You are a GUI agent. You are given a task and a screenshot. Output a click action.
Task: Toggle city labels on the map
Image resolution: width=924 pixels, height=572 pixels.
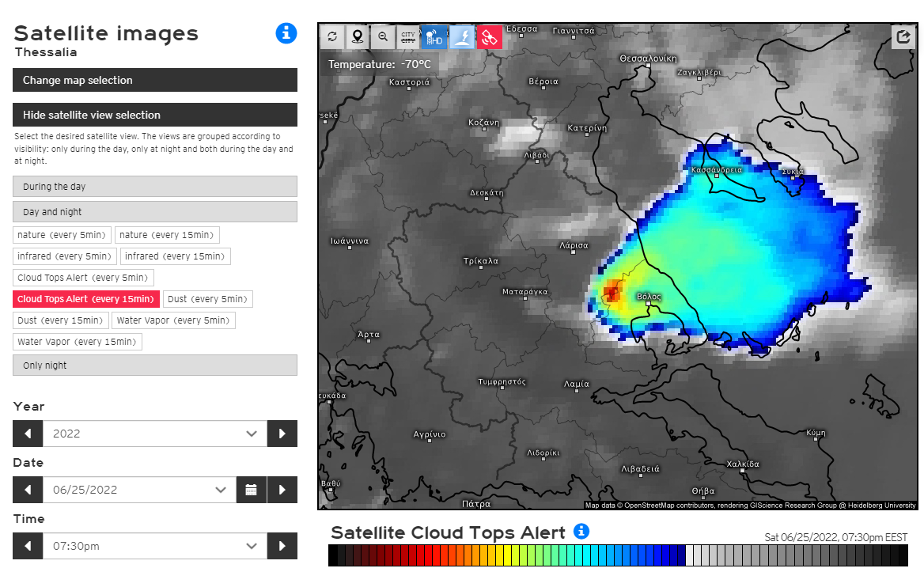tap(408, 36)
